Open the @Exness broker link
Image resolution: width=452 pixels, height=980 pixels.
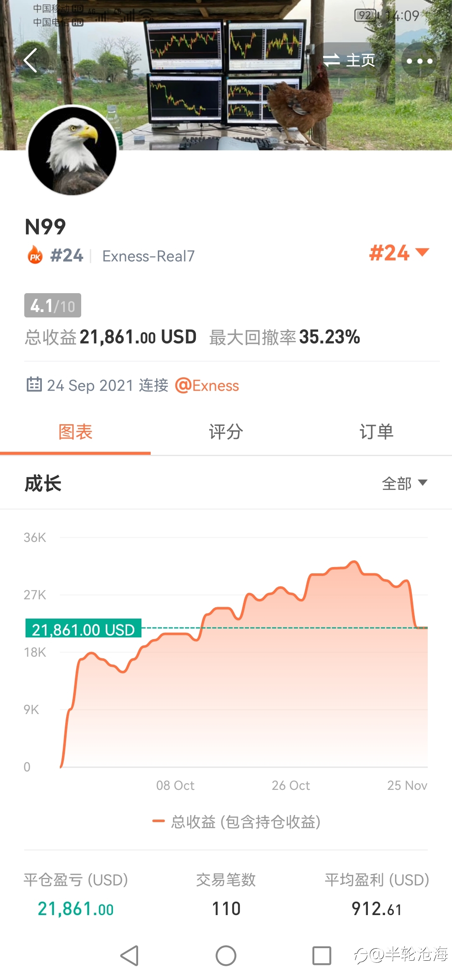pos(207,385)
